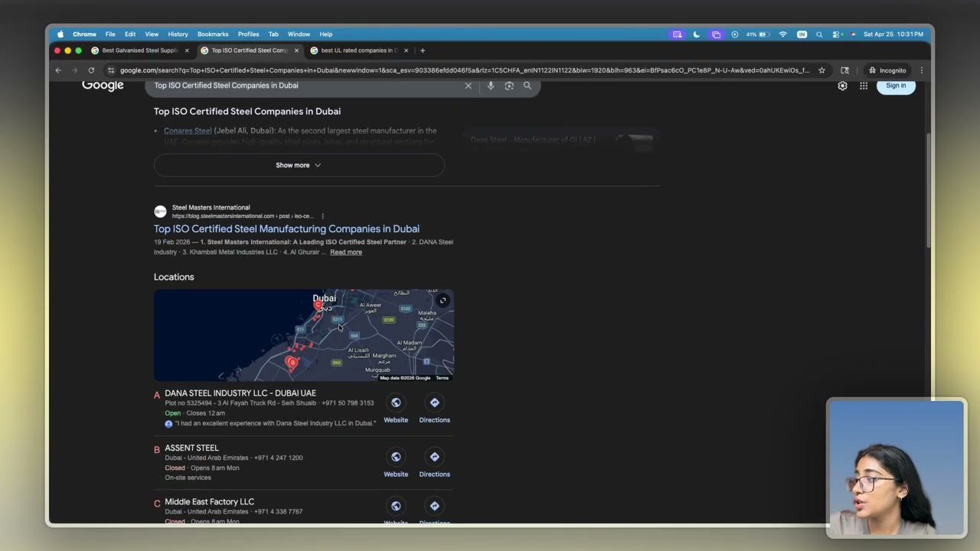Viewport: 980px width, 551px height.
Task: Toggle Do Not Disturb moon icon in menu bar
Action: pyautogui.click(x=696, y=34)
